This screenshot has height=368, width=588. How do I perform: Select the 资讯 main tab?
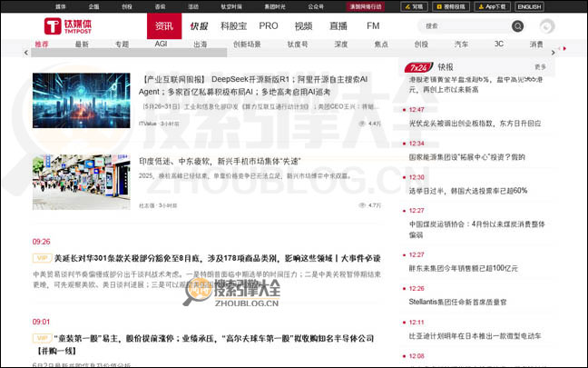pyautogui.click(x=164, y=26)
